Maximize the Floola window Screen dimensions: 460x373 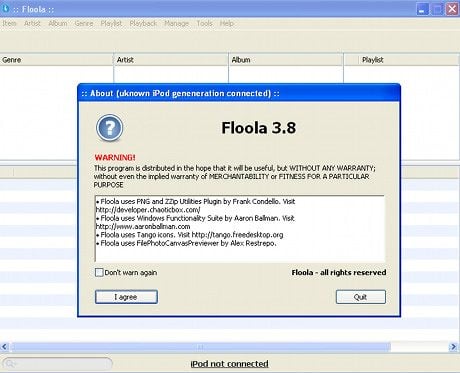click(x=437, y=9)
